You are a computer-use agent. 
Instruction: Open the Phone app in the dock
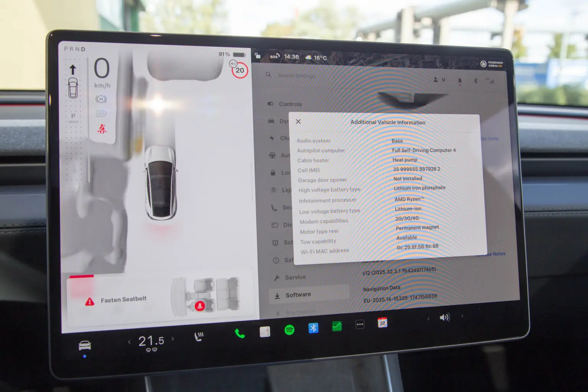pos(240,333)
